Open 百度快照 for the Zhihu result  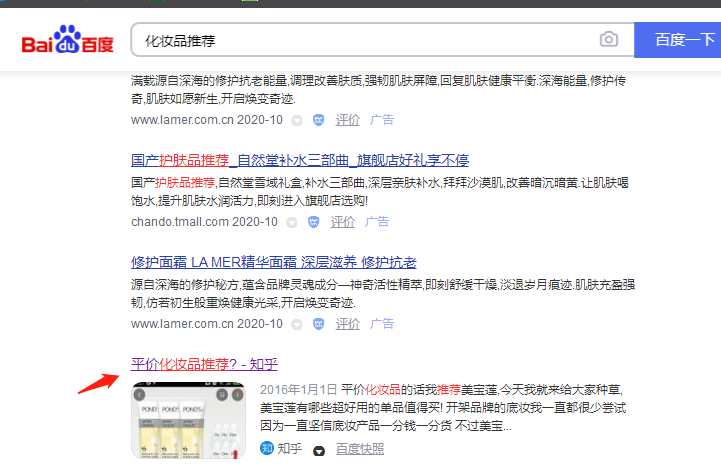[359, 449]
